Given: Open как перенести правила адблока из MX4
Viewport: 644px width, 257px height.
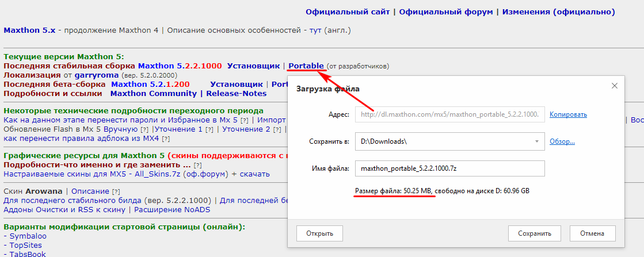Looking at the screenshot, I should pos(81,139).
